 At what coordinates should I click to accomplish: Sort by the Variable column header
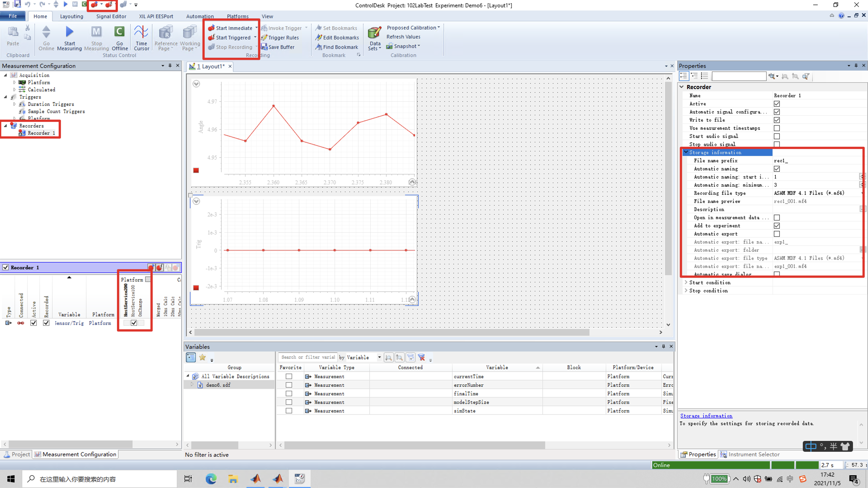497,367
